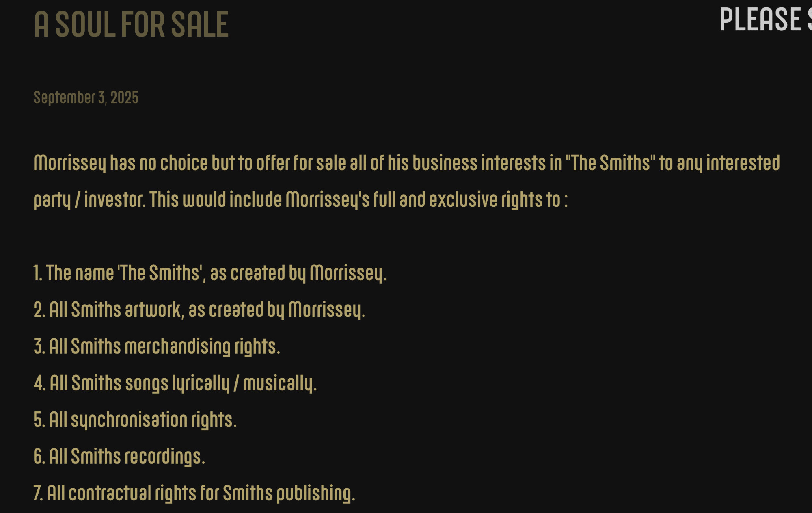This screenshot has width=812, height=513.
Task: Select item 7 about Smiths publishing
Action: click(x=194, y=494)
